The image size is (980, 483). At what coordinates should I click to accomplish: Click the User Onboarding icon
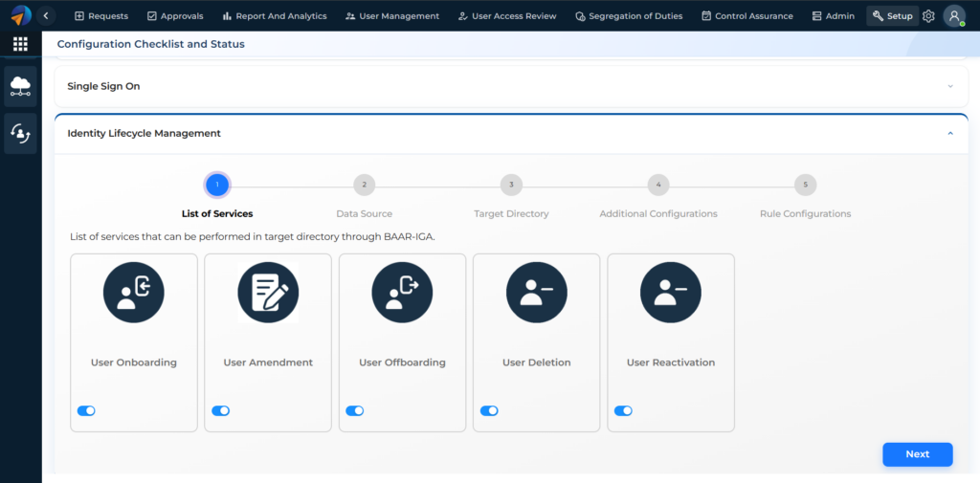134,293
